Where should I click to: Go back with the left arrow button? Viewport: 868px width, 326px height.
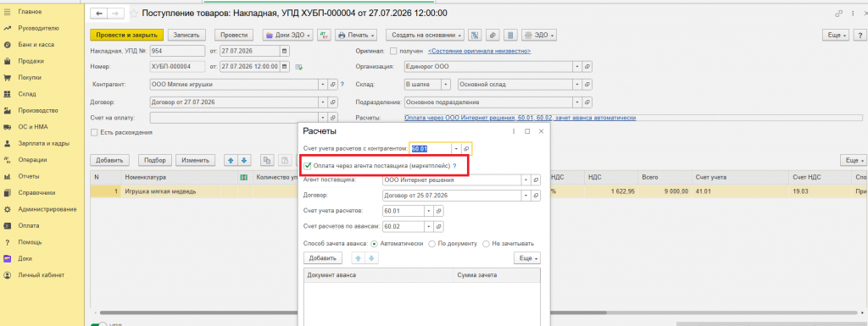coord(99,14)
